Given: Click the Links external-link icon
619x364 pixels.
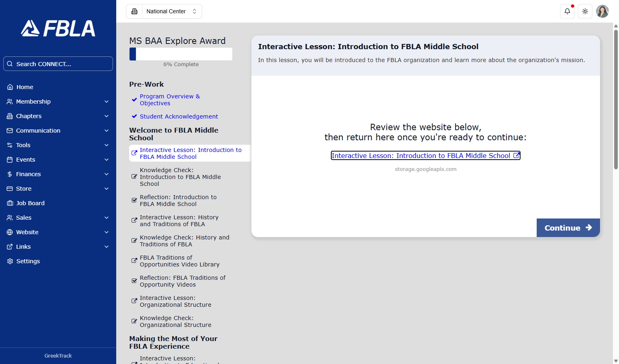Looking at the screenshot, I should pos(10,247).
